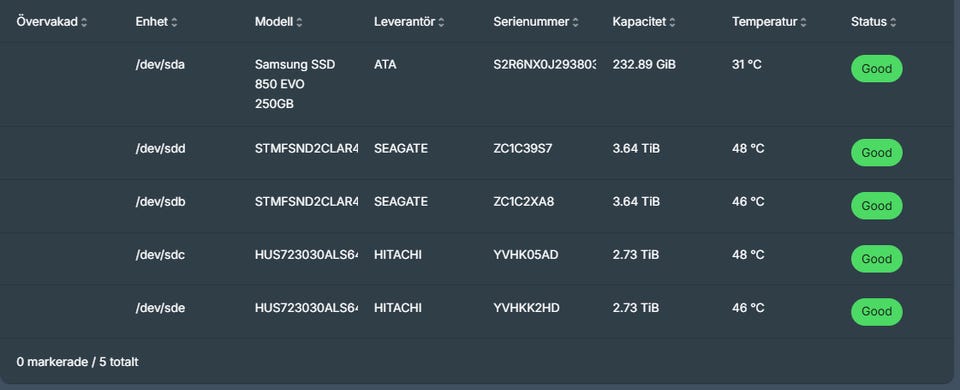Click the model cell for /dev/sde
The height and width of the screenshot is (390, 960).
[x=306, y=308]
